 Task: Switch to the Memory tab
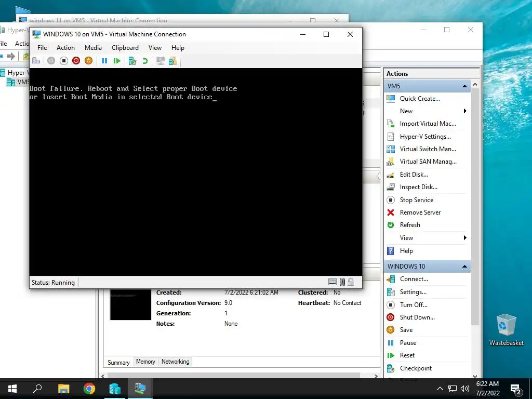click(x=145, y=362)
